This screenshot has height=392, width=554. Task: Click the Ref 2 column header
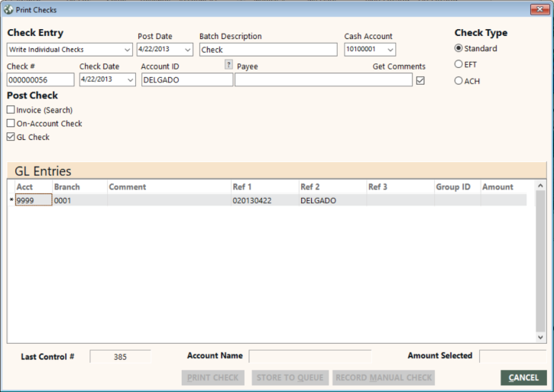tap(332, 187)
